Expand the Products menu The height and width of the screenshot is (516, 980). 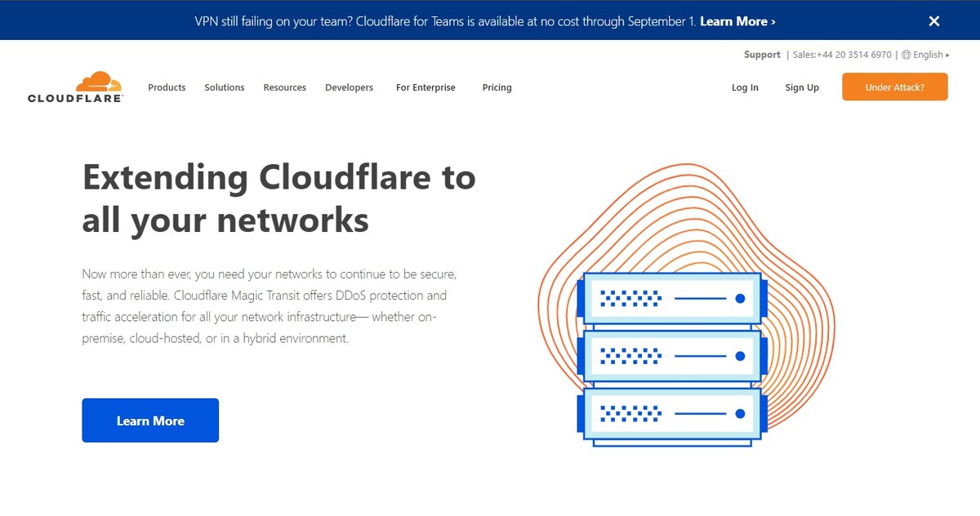click(167, 87)
